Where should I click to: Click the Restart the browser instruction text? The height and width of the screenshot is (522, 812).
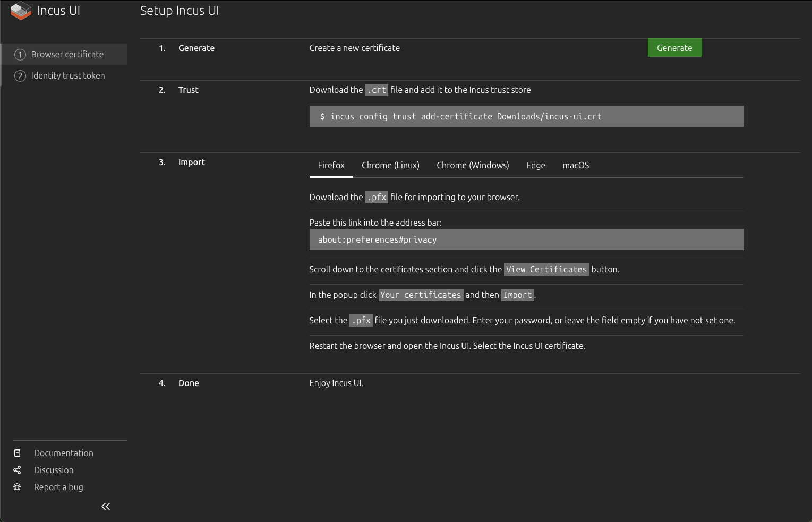[448, 346]
